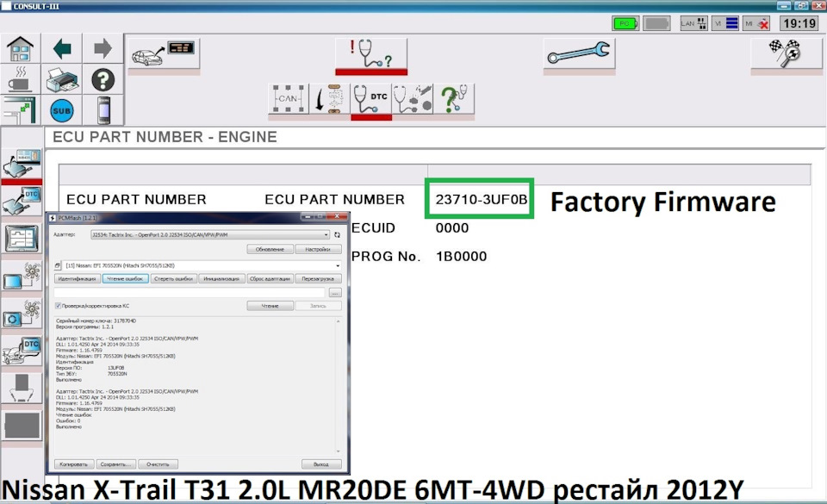This screenshot has width=827, height=504.
Task: Click the 'Ошибок: 0' log line
Action: click(x=69, y=420)
